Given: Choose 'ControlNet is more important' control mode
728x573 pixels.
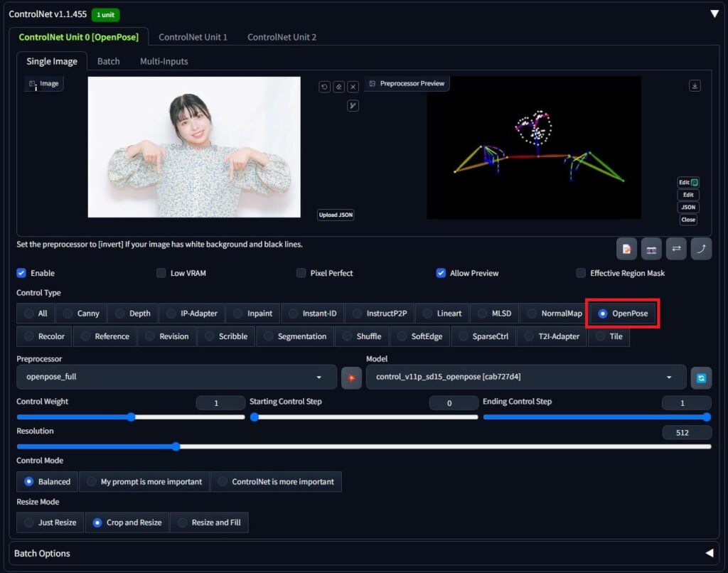Looking at the screenshot, I should [276, 482].
